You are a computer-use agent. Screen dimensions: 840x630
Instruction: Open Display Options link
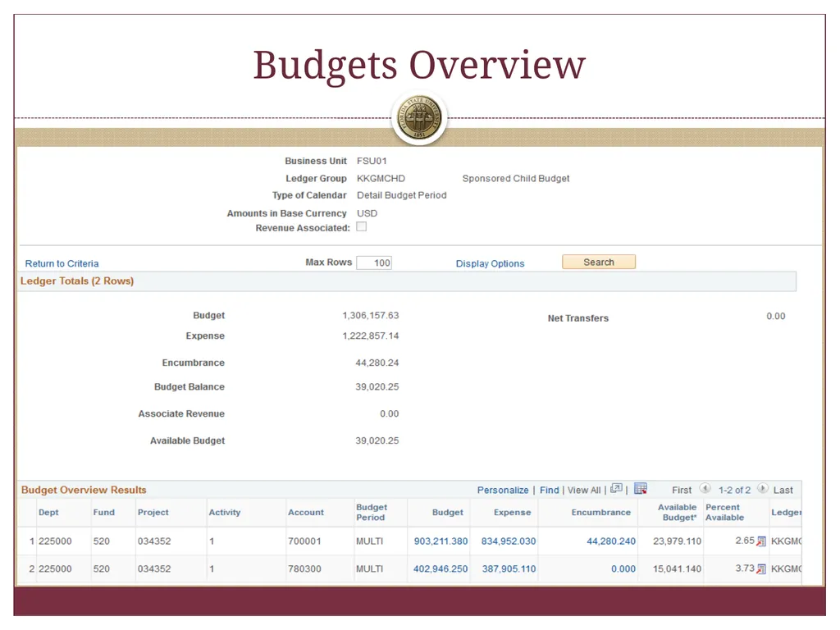[x=490, y=263]
